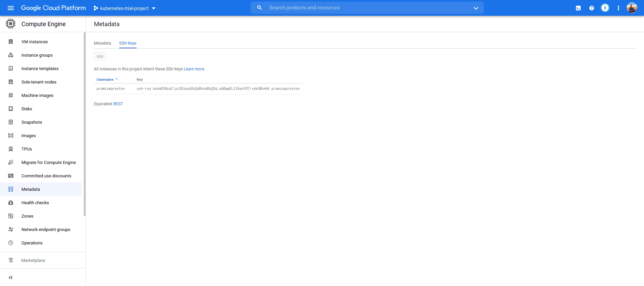Viewport: 644px width, 286px height.
Task: Navigate to Health checks
Action: pos(35,203)
